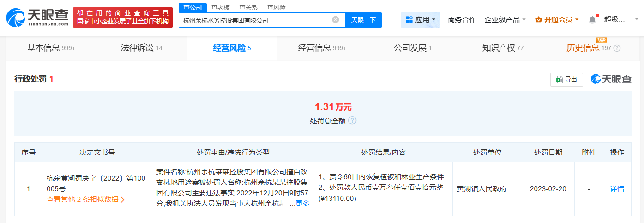Click the 导出 export button
Screen dimensions: 644x223
[566, 79]
